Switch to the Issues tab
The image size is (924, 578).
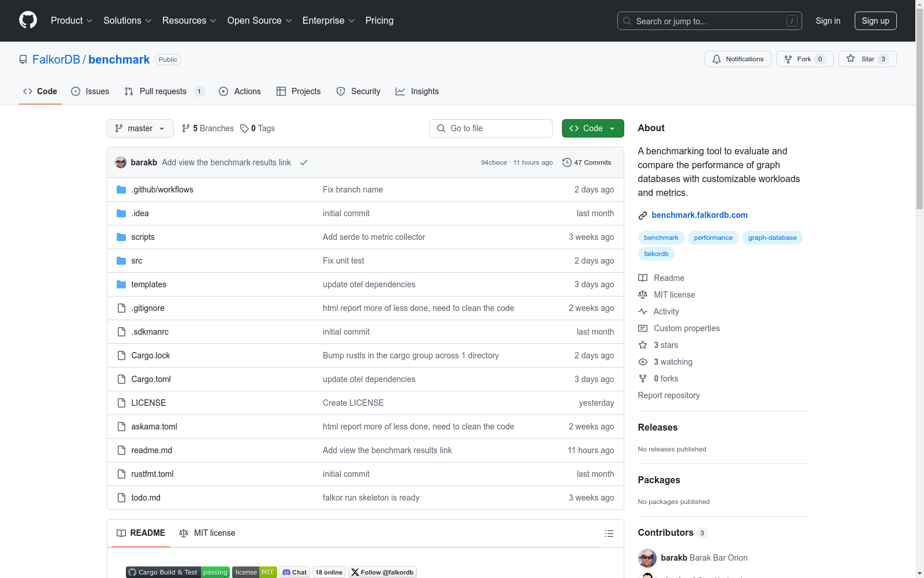90,91
